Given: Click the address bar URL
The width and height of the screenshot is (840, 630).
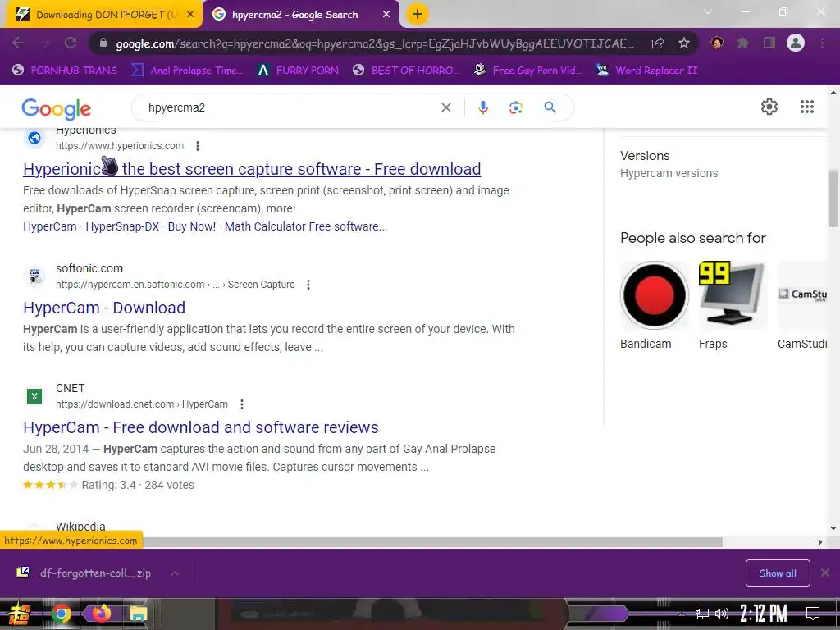Looking at the screenshot, I should click(374, 43).
